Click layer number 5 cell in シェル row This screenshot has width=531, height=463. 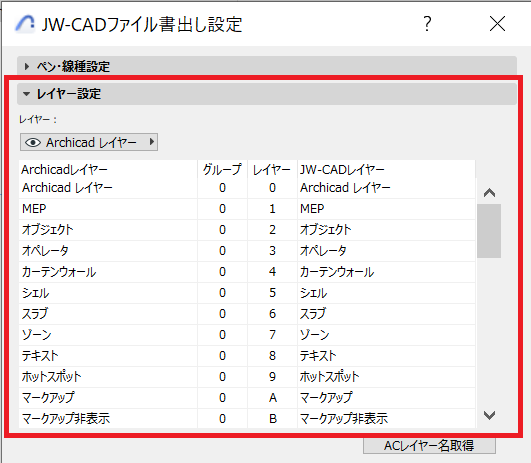tap(272, 293)
